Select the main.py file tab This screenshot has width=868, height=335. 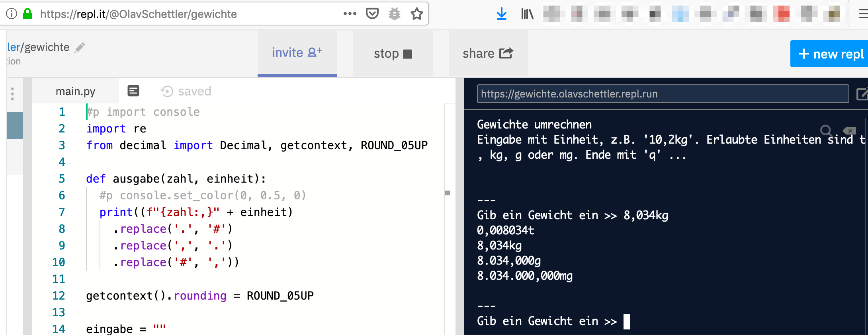coord(75,92)
